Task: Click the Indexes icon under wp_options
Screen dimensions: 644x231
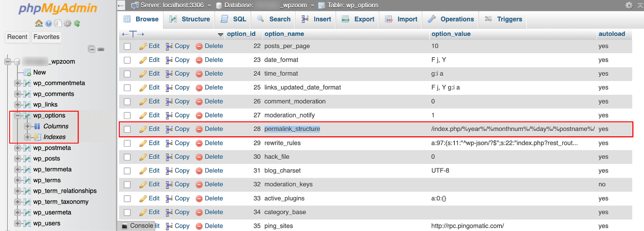Action: point(37,137)
